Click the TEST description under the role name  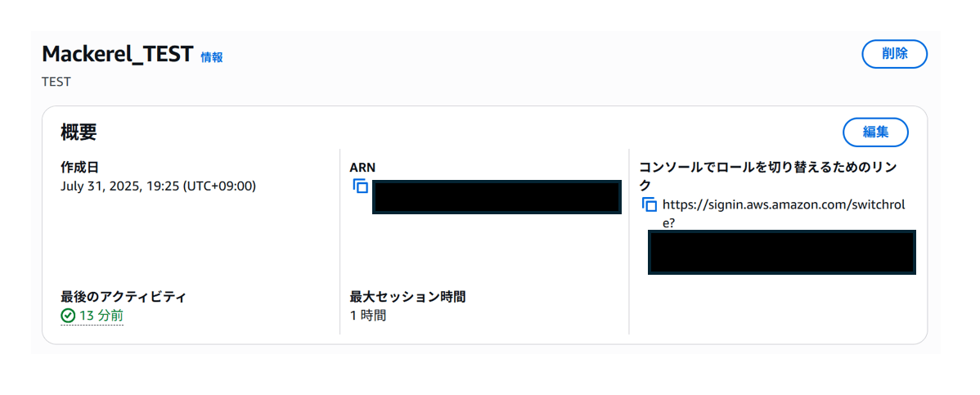coord(56,82)
